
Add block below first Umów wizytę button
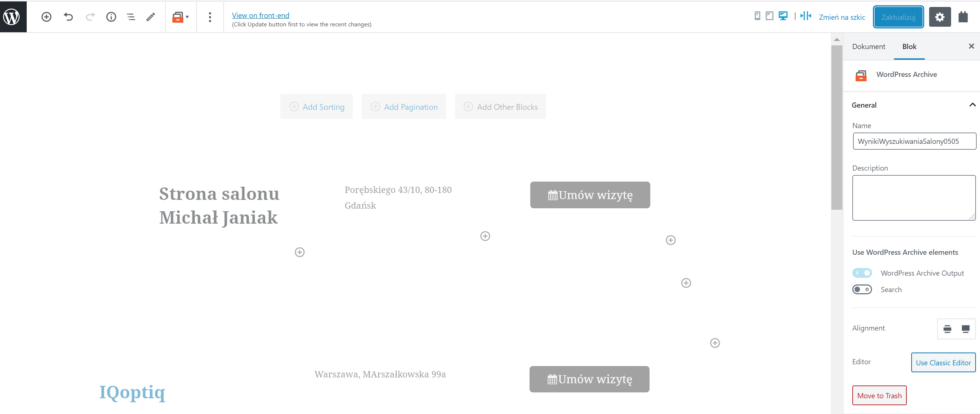671,240
